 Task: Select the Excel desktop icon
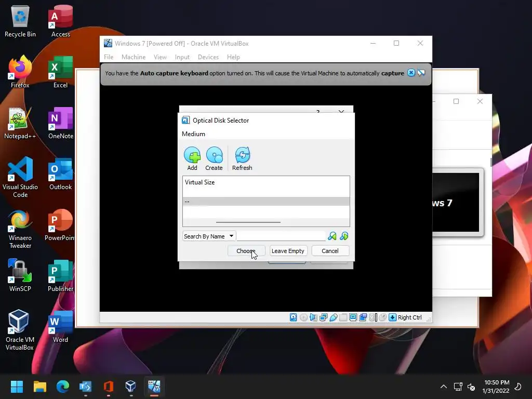(x=61, y=72)
